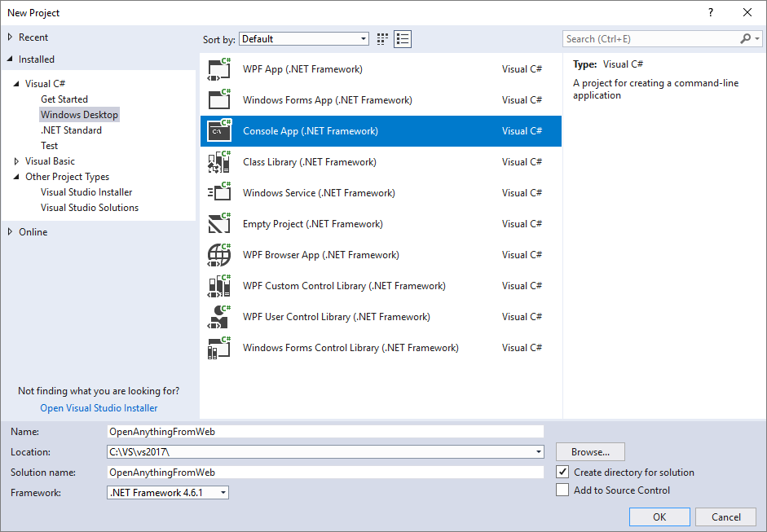
Task: Open the search options dropdown arrow
Action: coord(757,38)
